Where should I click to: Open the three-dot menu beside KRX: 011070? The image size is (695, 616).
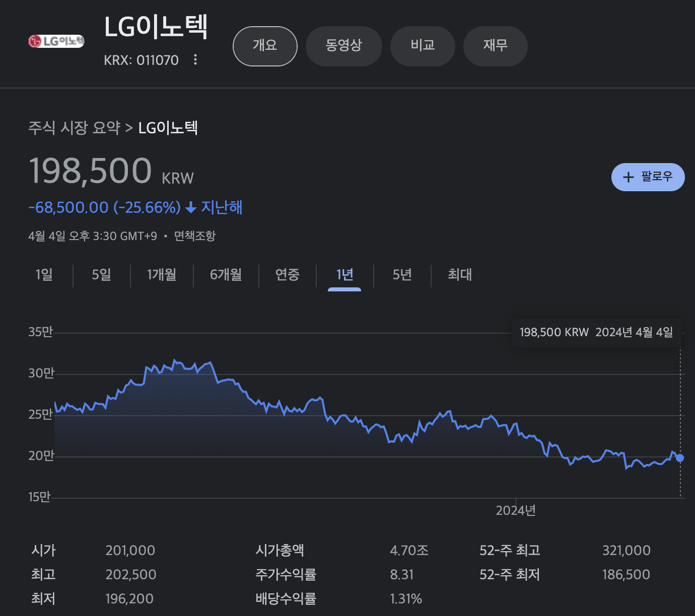[x=195, y=60]
